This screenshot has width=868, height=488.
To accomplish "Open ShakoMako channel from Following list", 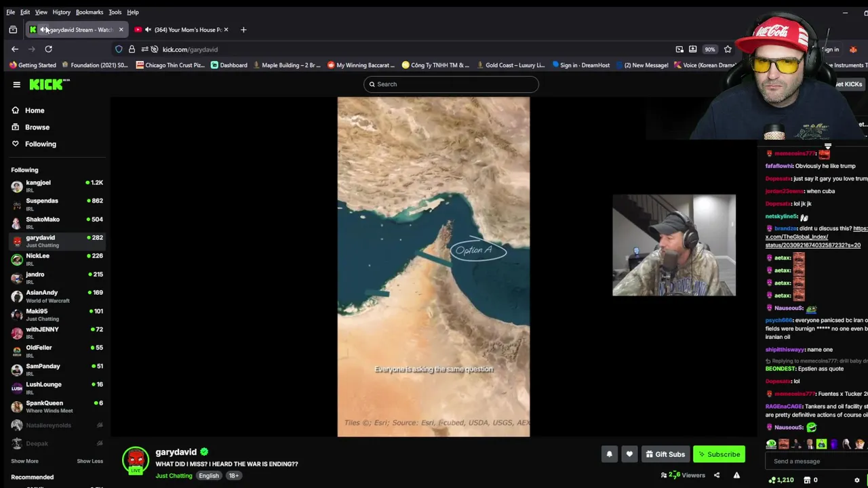I will (x=57, y=222).
